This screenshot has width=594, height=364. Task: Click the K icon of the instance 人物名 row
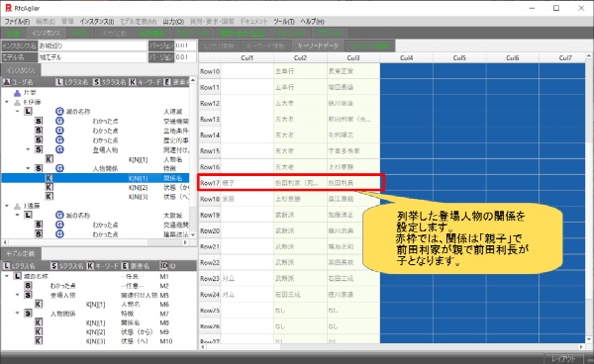tap(49, 159)
